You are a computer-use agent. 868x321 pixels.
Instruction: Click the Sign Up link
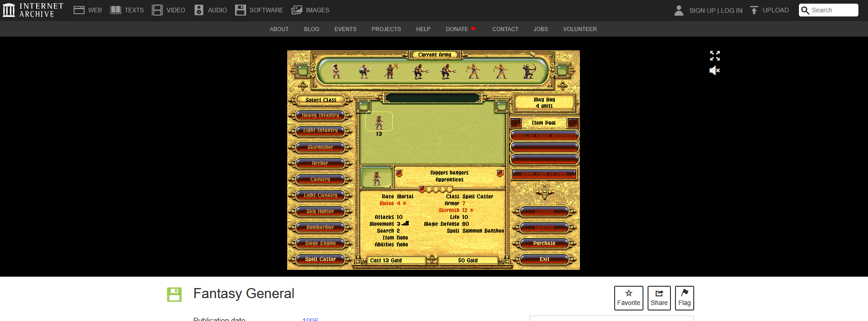pos(702,11)
